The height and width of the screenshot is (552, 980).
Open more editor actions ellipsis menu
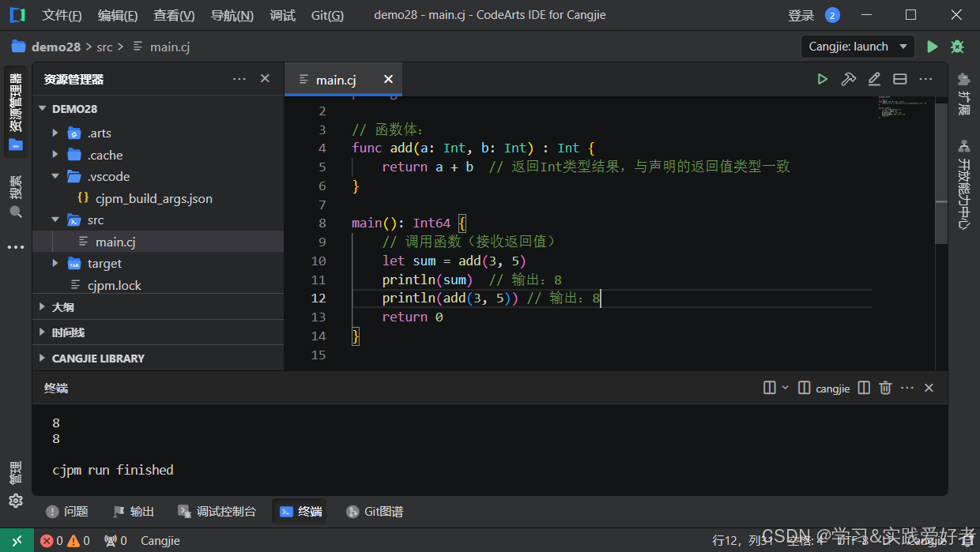tap(925, 79)
